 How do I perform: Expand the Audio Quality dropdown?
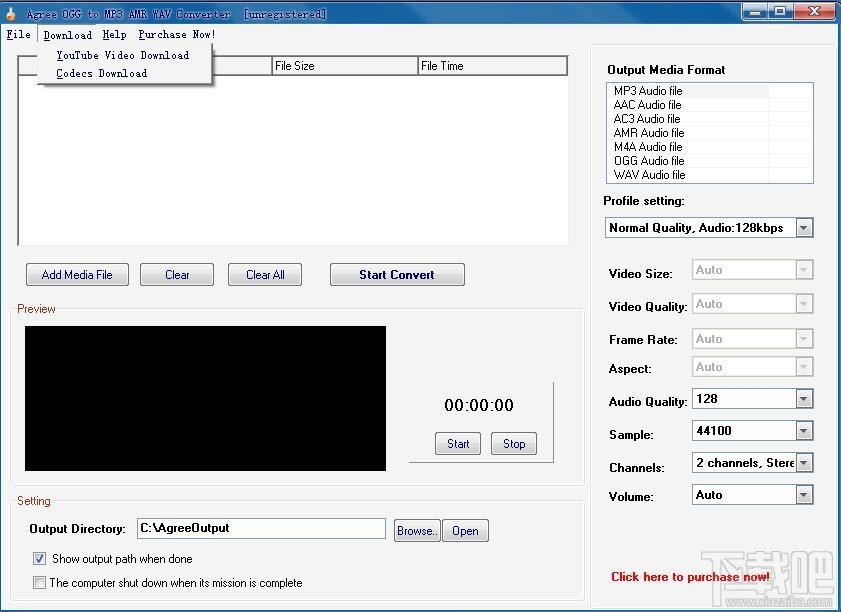tap(803, 399)
